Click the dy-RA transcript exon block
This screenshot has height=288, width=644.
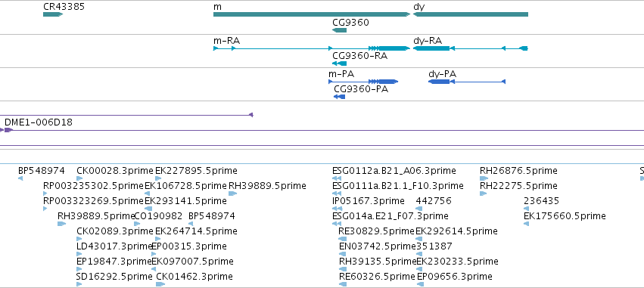click(x=431, y=48)
